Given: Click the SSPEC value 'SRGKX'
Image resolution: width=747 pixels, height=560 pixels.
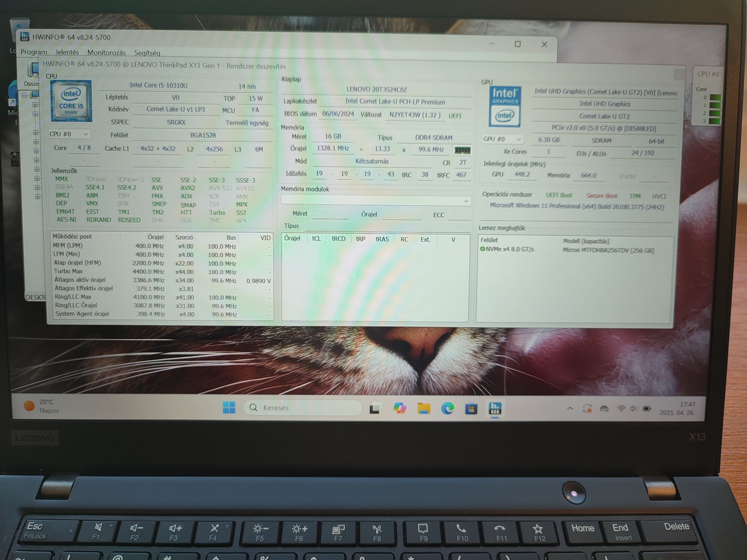Looking at the screenshot, I should (x=176, y=122).
